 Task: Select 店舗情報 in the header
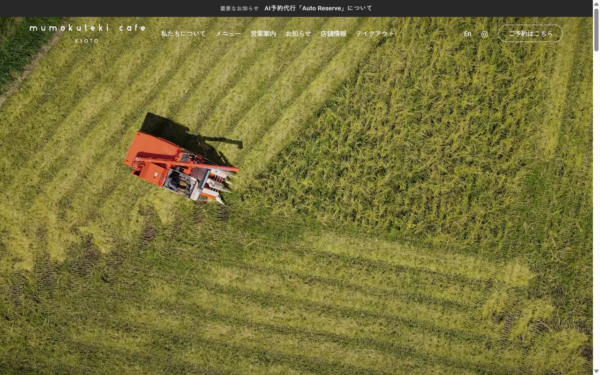point(333,34)
